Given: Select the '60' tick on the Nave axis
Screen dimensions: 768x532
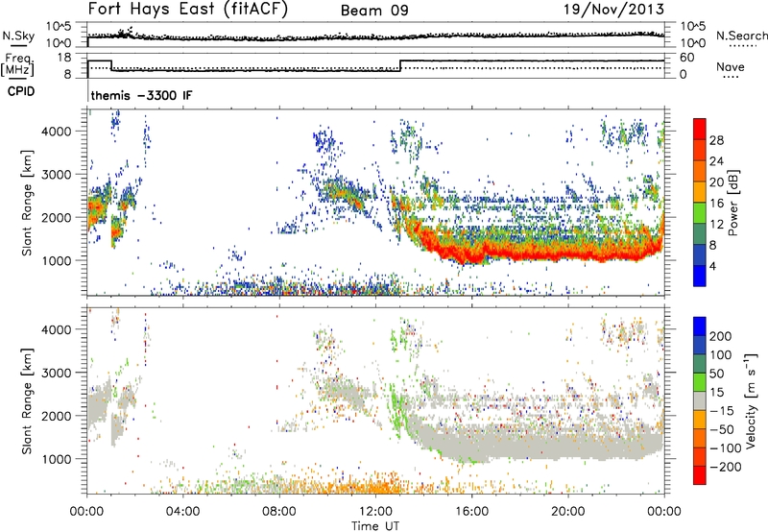Looking at the screenshot, I should [x=687, y=58].
